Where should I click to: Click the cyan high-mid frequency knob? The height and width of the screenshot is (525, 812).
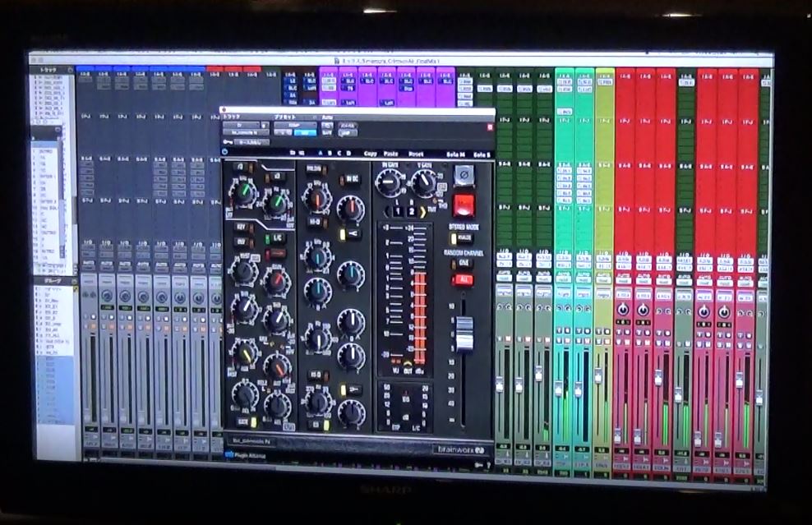(x=316, y=257)
